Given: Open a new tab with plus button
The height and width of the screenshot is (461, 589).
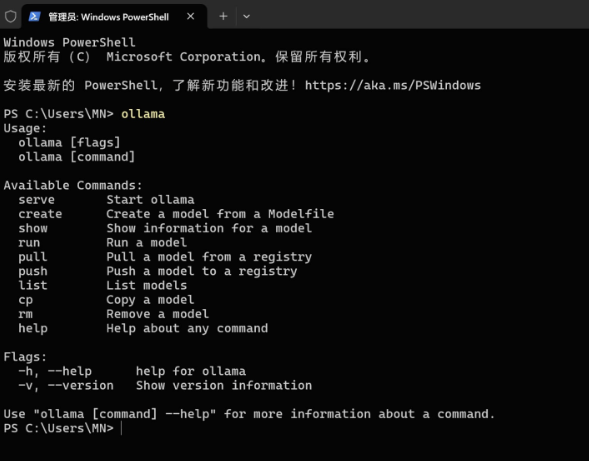Looking at the screenshot, I should click(x=223, y=16).
